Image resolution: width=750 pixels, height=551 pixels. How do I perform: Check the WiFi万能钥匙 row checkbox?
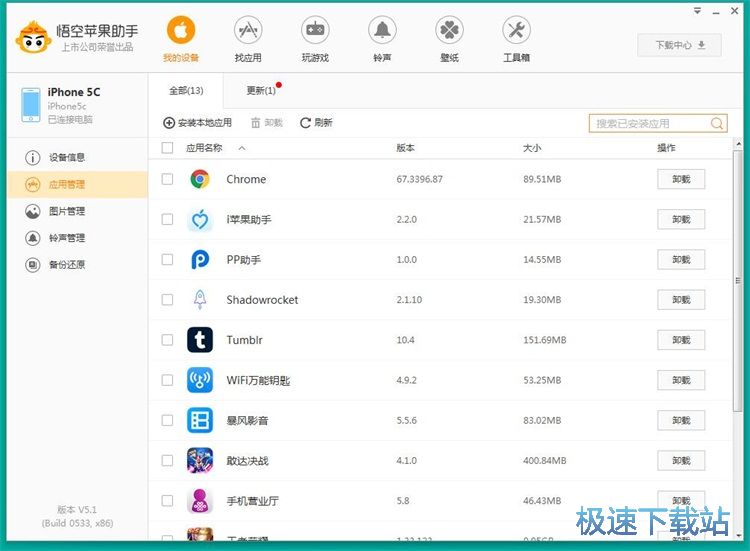167,380
